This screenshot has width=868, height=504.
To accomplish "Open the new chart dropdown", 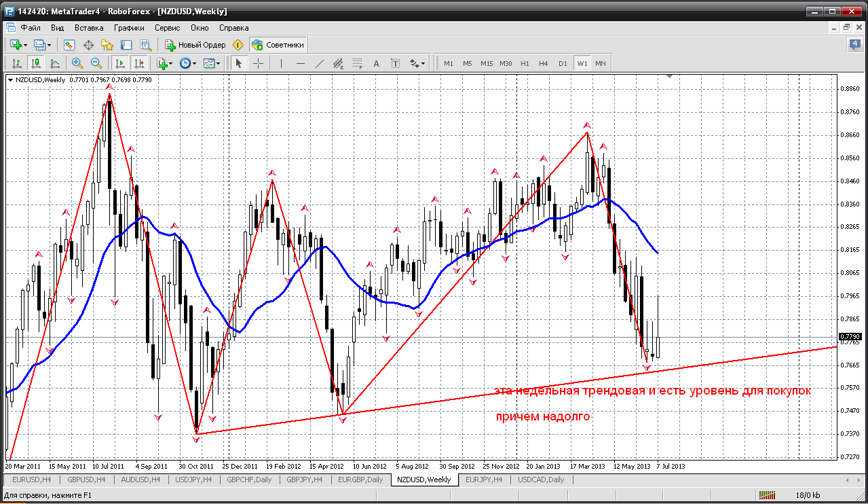I will pyautogui.click(x=18, y=45).
